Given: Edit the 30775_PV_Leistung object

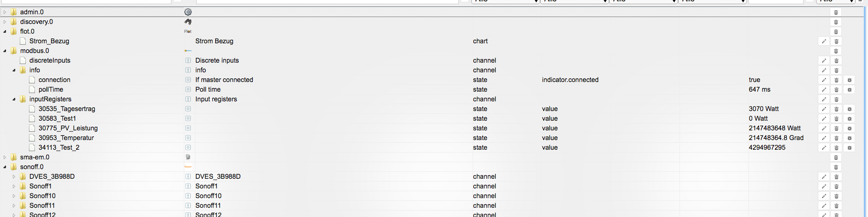Looking at the screenshot, I should click(824, 129).
